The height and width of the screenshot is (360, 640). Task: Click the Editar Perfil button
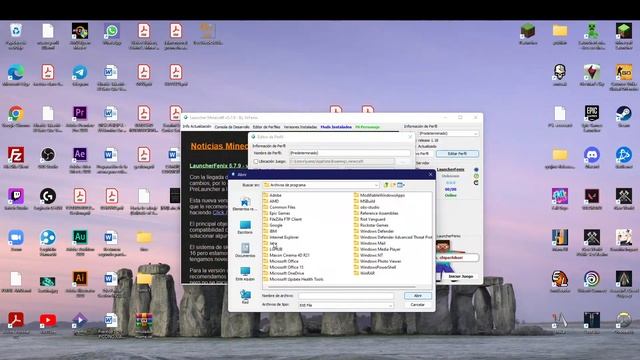457,154
